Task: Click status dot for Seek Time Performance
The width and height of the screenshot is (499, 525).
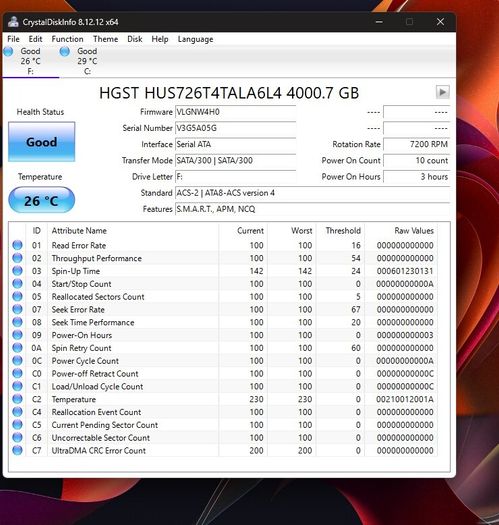Action: [x=17, y=322]
